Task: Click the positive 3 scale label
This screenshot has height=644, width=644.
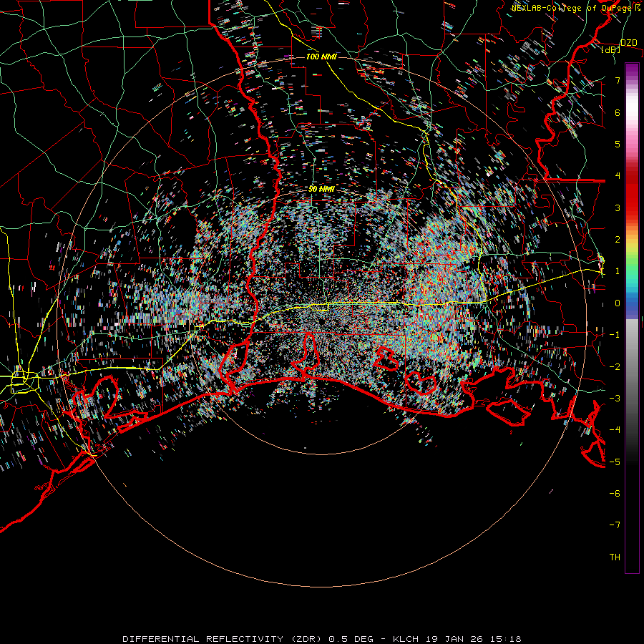Action: tap(618, 208)
